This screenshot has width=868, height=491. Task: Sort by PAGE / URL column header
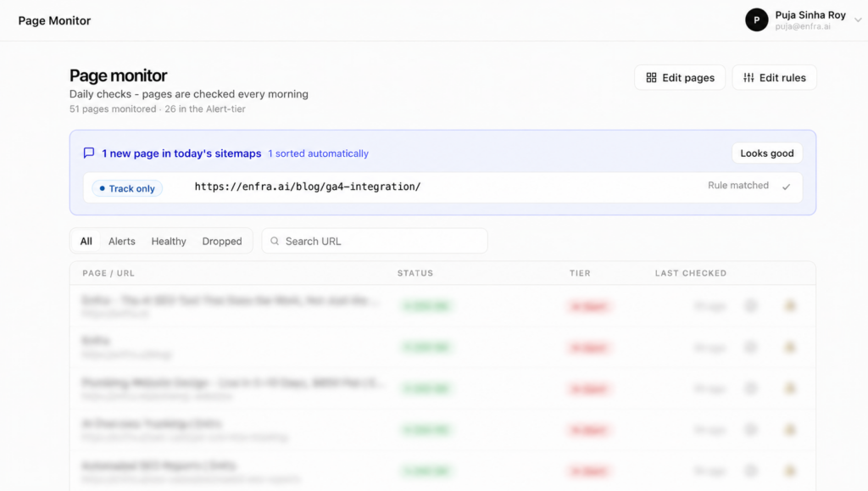tap(108, 273)
